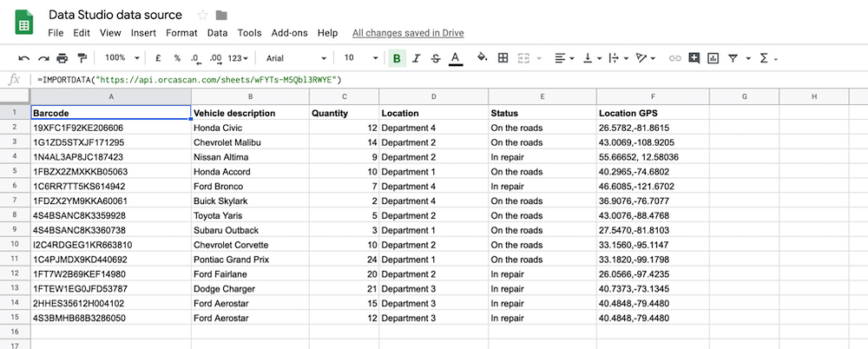The height and width of the screenshot is (349, 868).
Task: Click the format as percent button
Action: (x=177, y=58)
